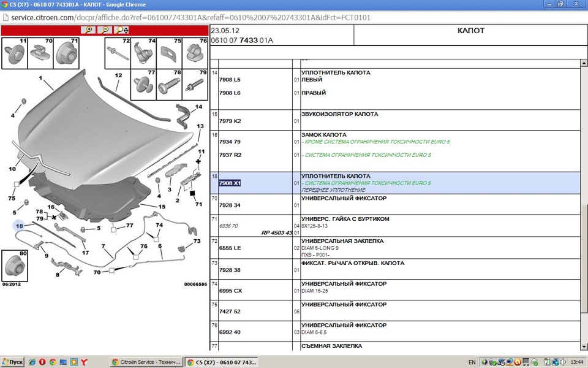
Task: Launch Yandex from quick launch
Action: pyautogui.click(x=85, y=362)
